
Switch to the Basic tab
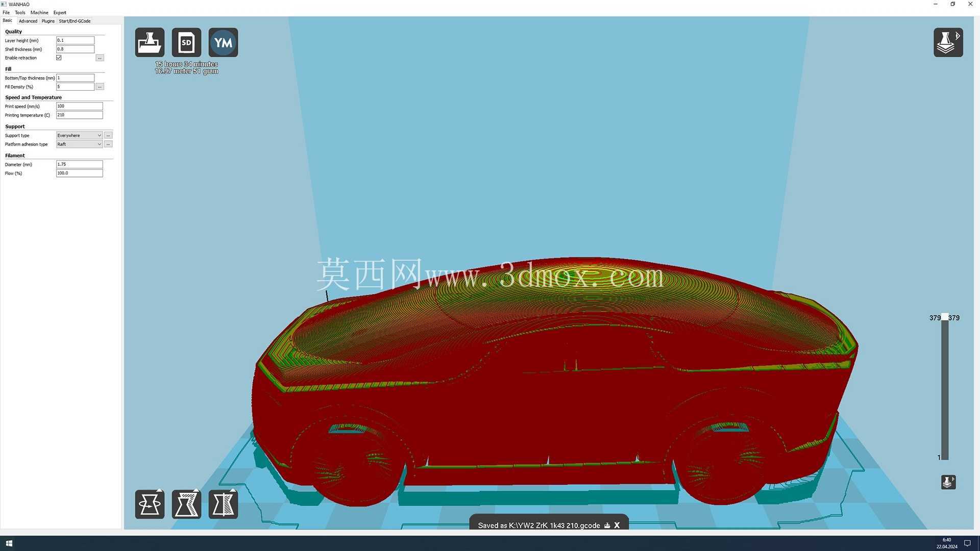tap(8, 21)
